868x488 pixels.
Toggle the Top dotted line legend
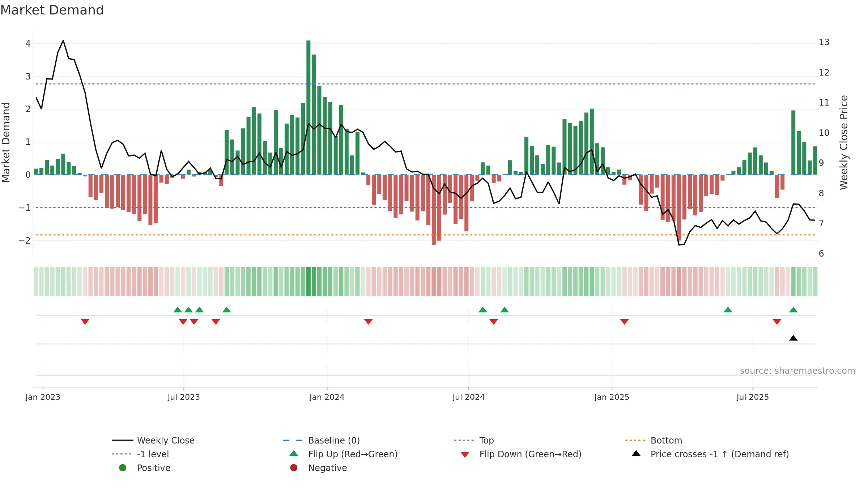[474, 440]
